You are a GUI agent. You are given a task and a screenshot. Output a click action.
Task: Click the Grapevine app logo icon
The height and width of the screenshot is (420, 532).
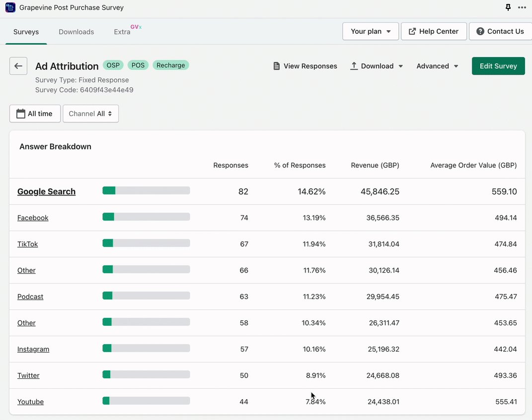10,7
